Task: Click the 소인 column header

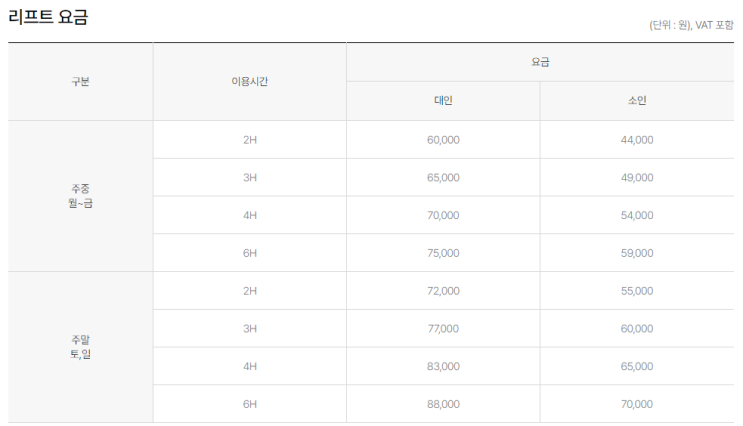Action: (x=636, y=101)
